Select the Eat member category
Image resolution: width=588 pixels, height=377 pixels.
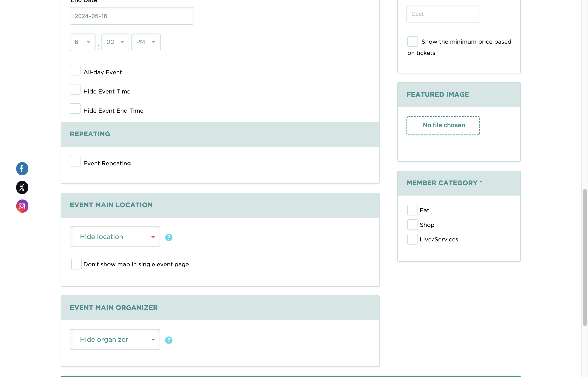(413, 210)
